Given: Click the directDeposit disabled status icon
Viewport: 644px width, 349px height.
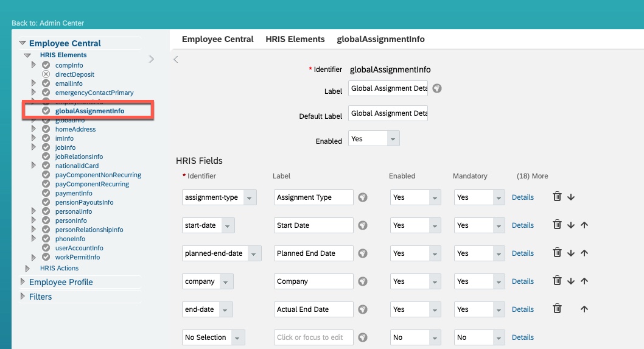Looking at the screenshot, I should tap(46, 74).
